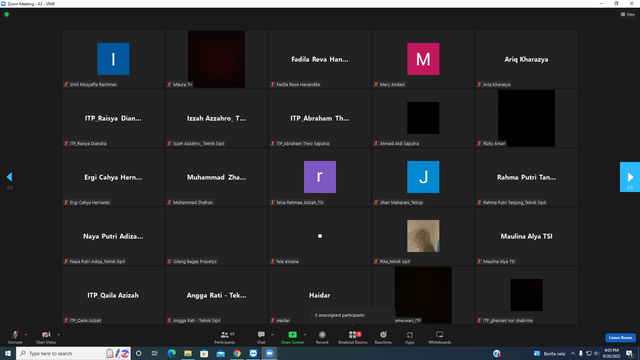Open the Apps panel

coord(410,337)
